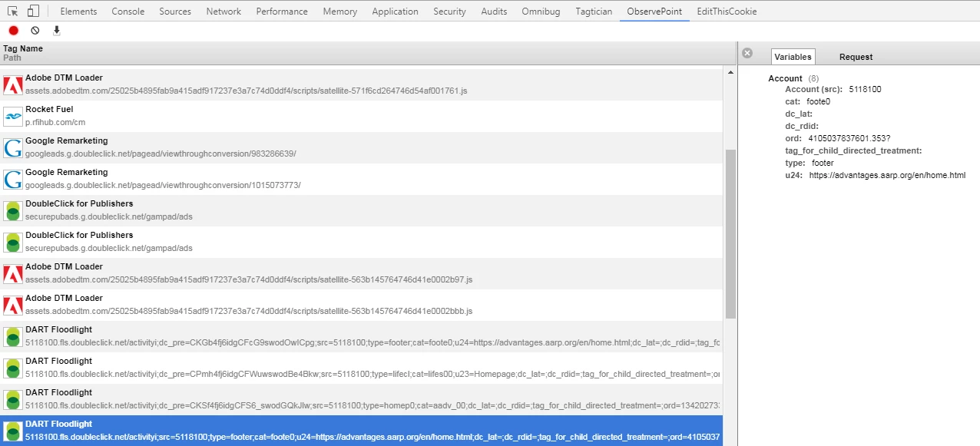Click the DART Floodlight icon for the type=lifecl row
Viewport: 980px width, 446px height.
tap(12, 368)
